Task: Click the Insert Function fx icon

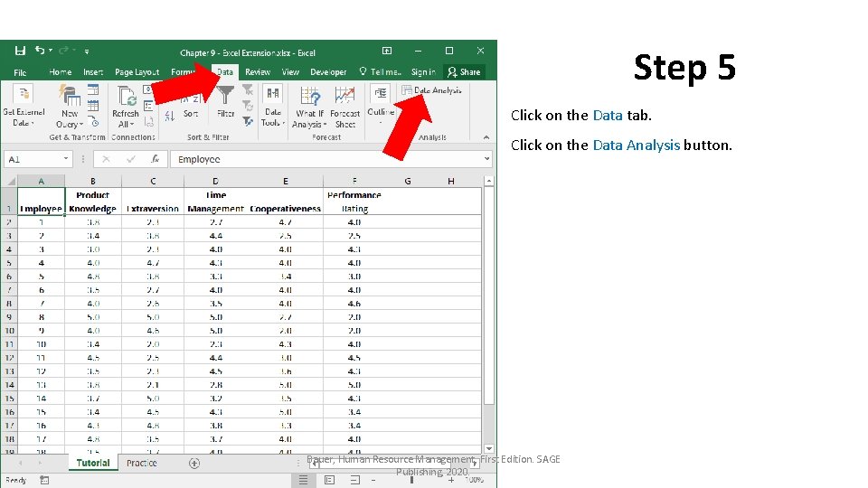Action: 156,159
